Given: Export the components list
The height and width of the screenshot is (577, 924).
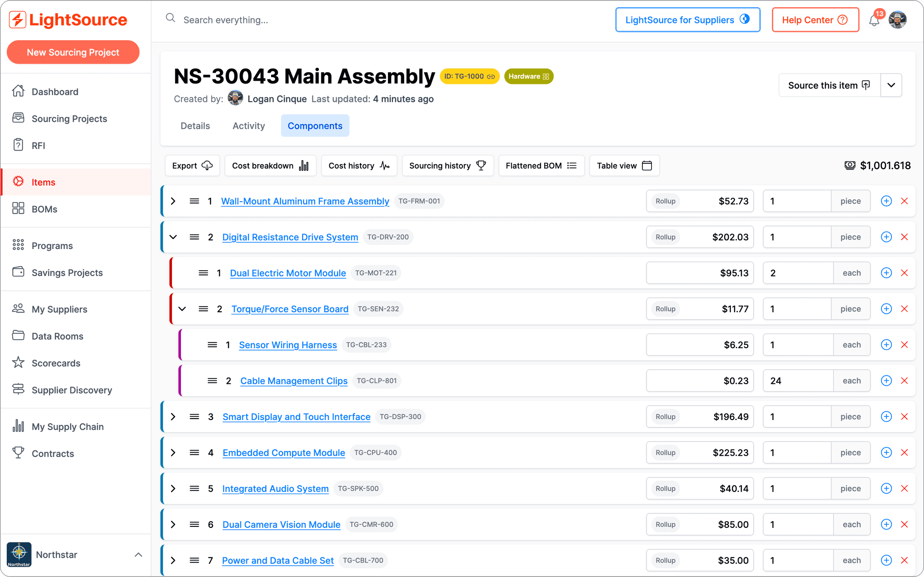Looking at the screenshot, I should tap(192, 166).
